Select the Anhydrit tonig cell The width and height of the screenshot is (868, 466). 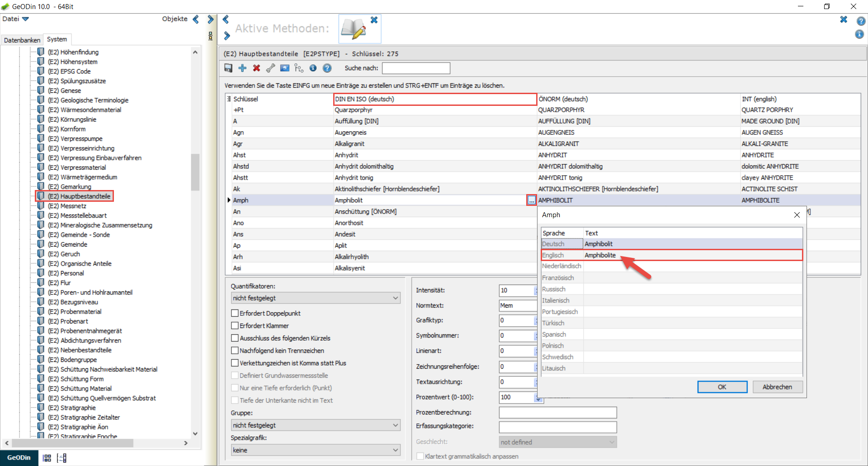(434, 178)
